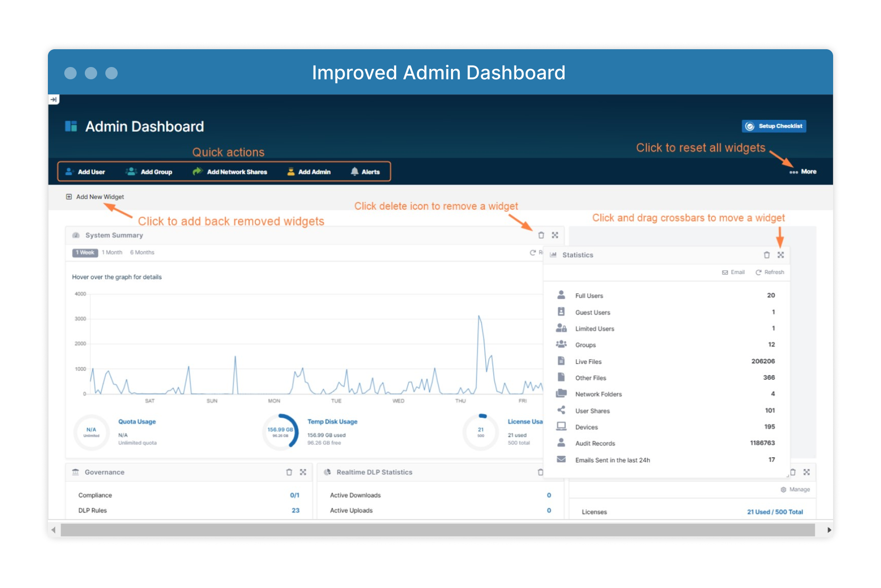Click the System Summary refresh icon
881x588 pixels.
(533, 253)
